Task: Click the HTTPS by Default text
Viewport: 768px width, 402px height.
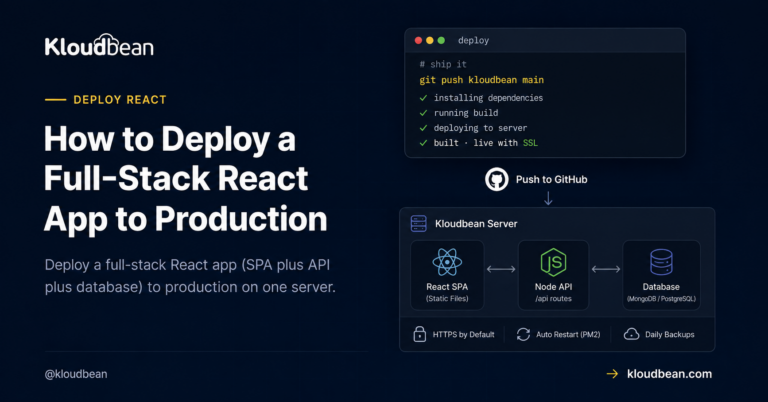Action: pyautogui.click(x=463, y=334)
